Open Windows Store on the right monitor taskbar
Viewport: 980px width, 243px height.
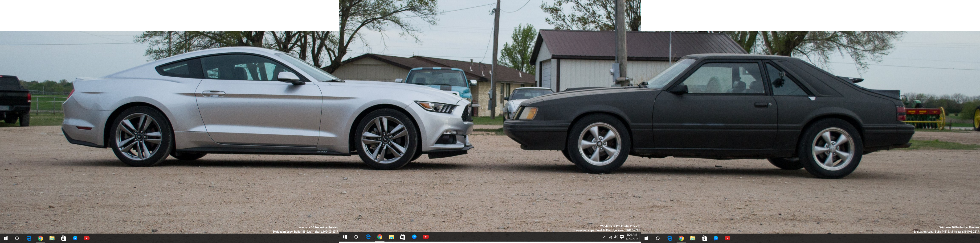tap(704, 238)
